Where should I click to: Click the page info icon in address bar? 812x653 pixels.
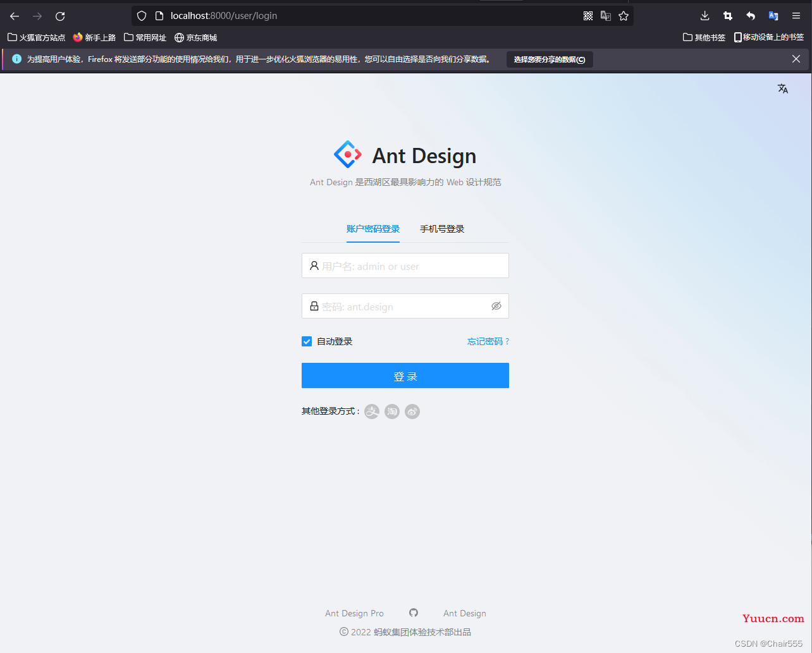pos(159,16)
